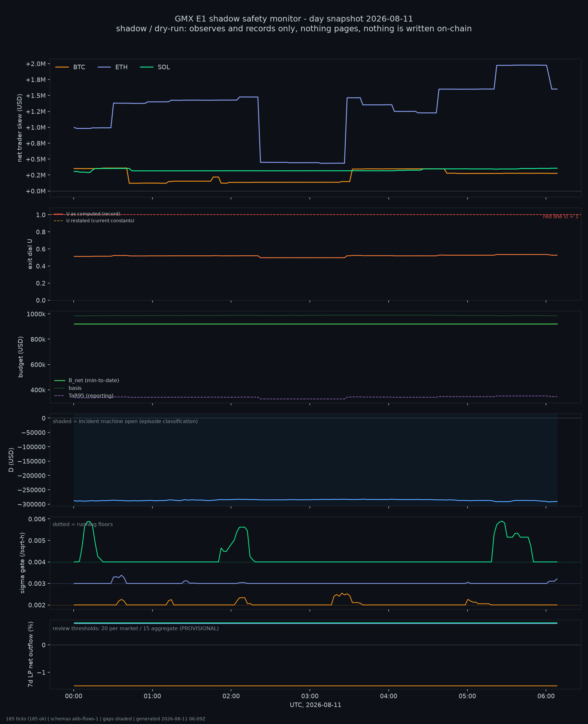Click the ETH blue legend line sample
Viewport: 588px width, 724px height.
[x=104, y=67]
